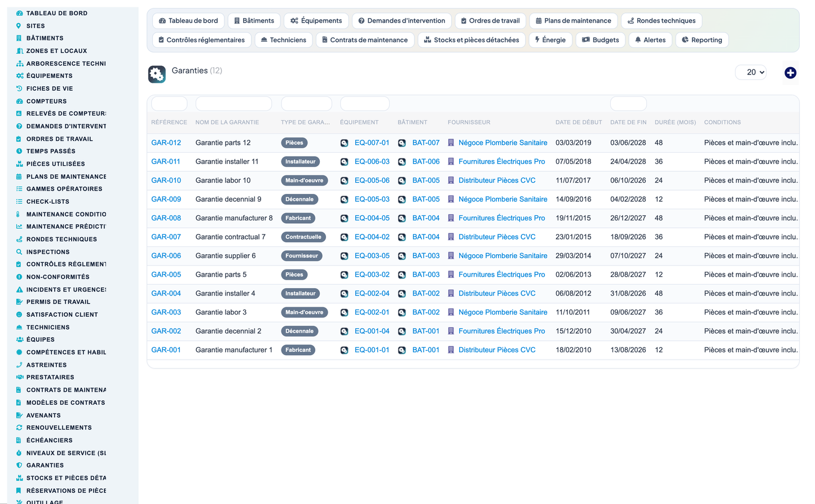This screenshot has width=815, height=504.
Task: Open warranty GAR-012 reference link
Action: coord(166,143)
